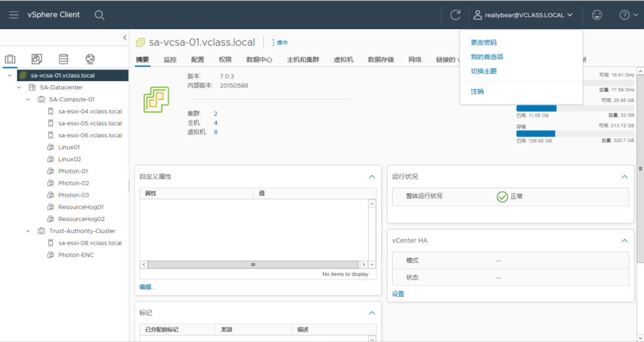Collapse the 运行状况 panel

[x=624, y=176]
